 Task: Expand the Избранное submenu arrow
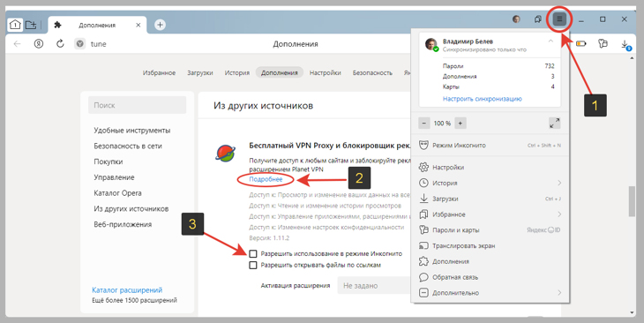(559, 214)
